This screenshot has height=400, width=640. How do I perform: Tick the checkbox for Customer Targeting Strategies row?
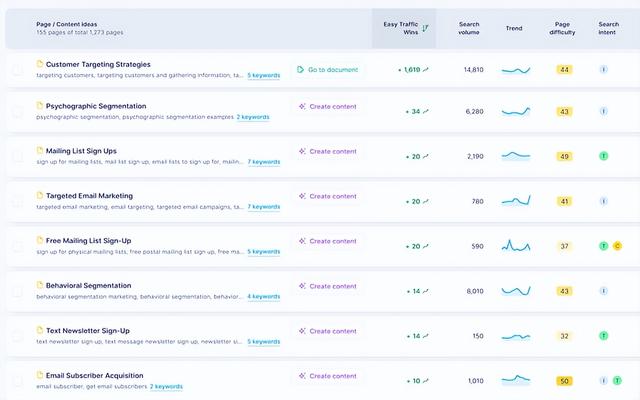pyautogui.click(x=17, y=70)
